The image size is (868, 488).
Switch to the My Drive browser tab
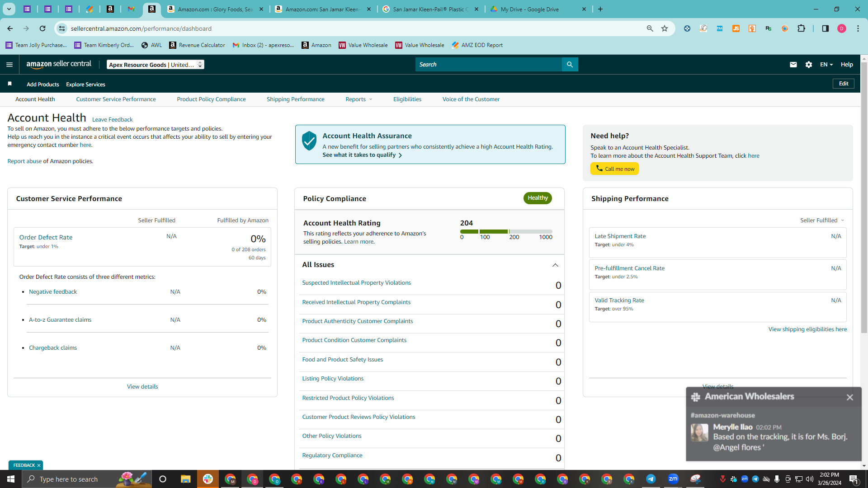click(x=538, y=9)
